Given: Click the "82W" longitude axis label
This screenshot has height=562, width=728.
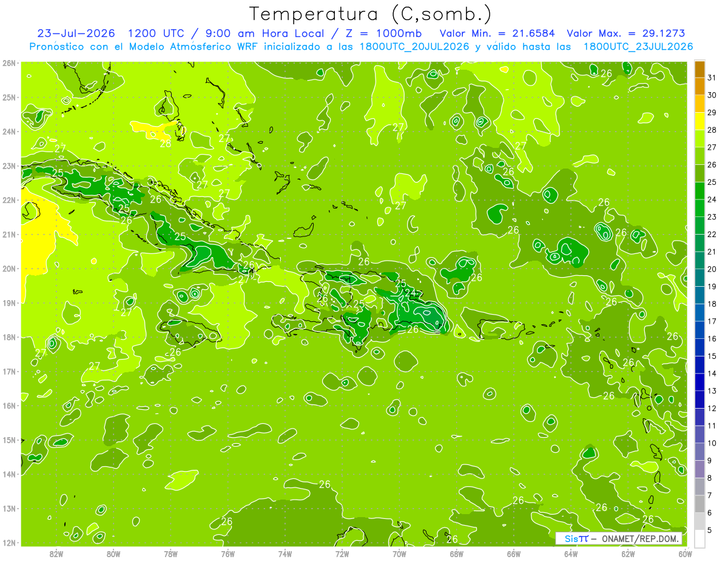Looking at the screenshot, I should [x=56, y=553].
